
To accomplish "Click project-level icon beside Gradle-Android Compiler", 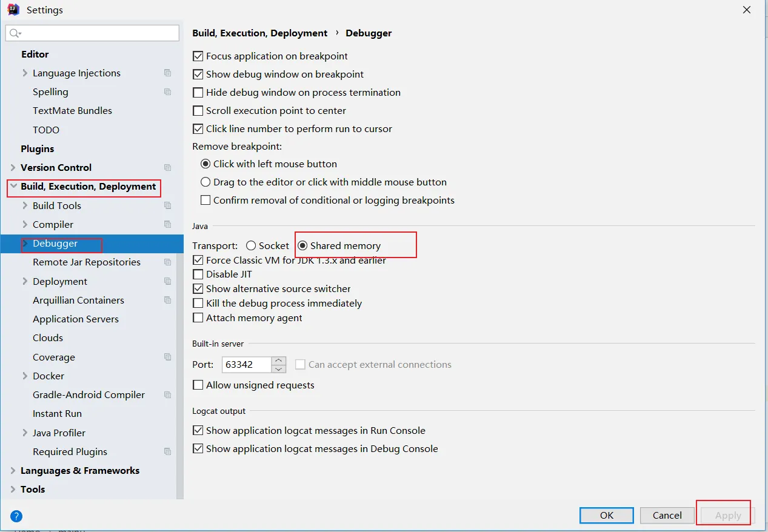I will [x=168, y=395].
